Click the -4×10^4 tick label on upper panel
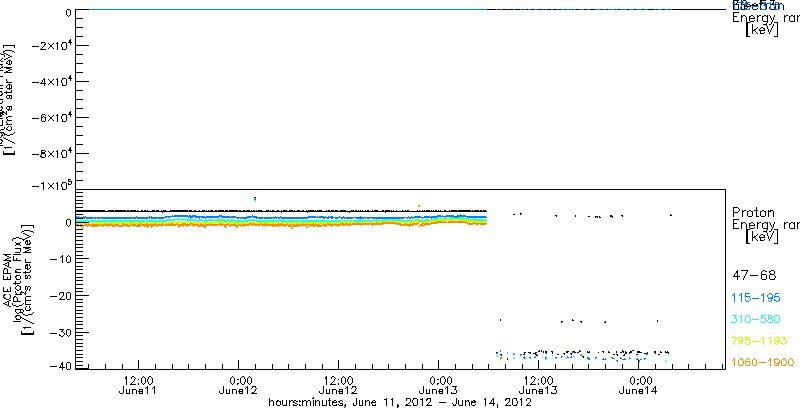The height and width of the screenshot is (410, 800). coord(51,81)
